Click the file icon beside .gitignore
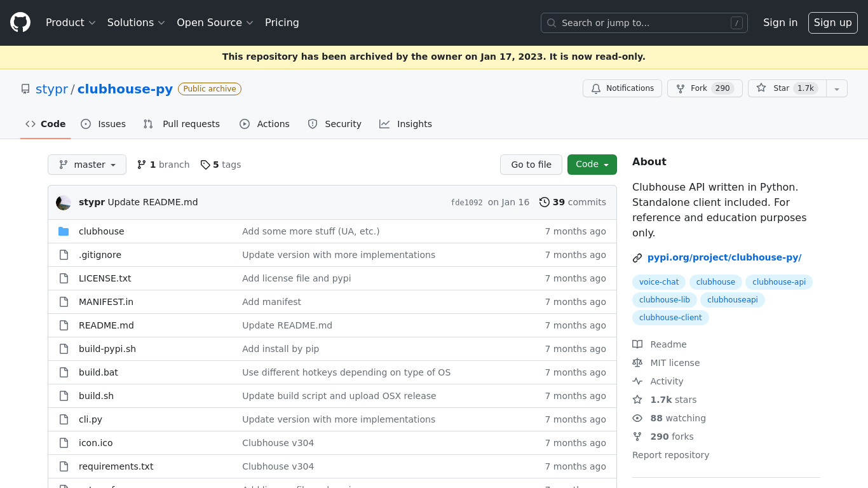 point(64,255)
